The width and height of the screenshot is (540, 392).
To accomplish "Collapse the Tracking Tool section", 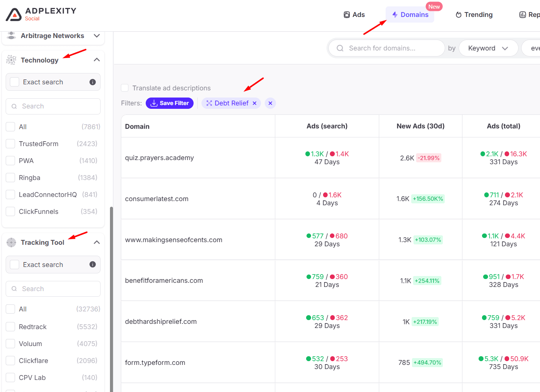I will [97, 242].
